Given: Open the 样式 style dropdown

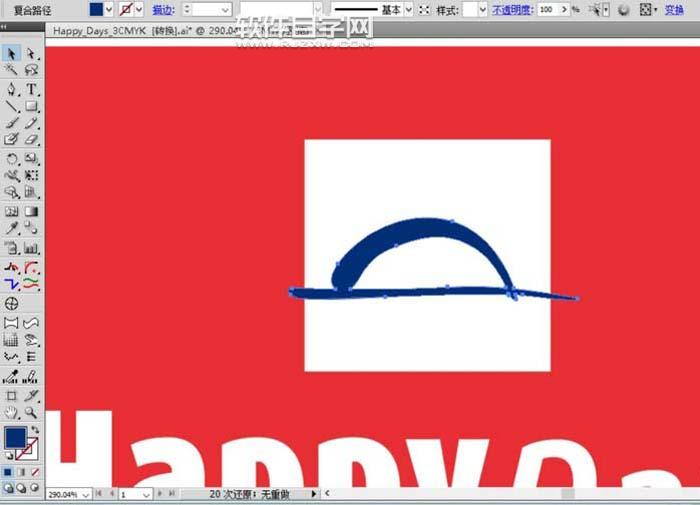Looking at the screenshot, I should tap(482, 9).
